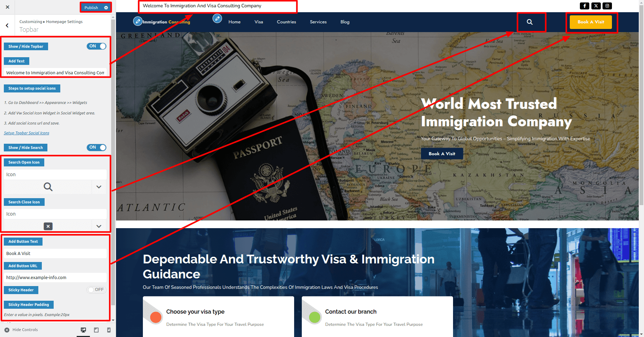Click the yellow Book A Visit button
644x337 pixels.
pyautogui.click(x=591, y=22)
